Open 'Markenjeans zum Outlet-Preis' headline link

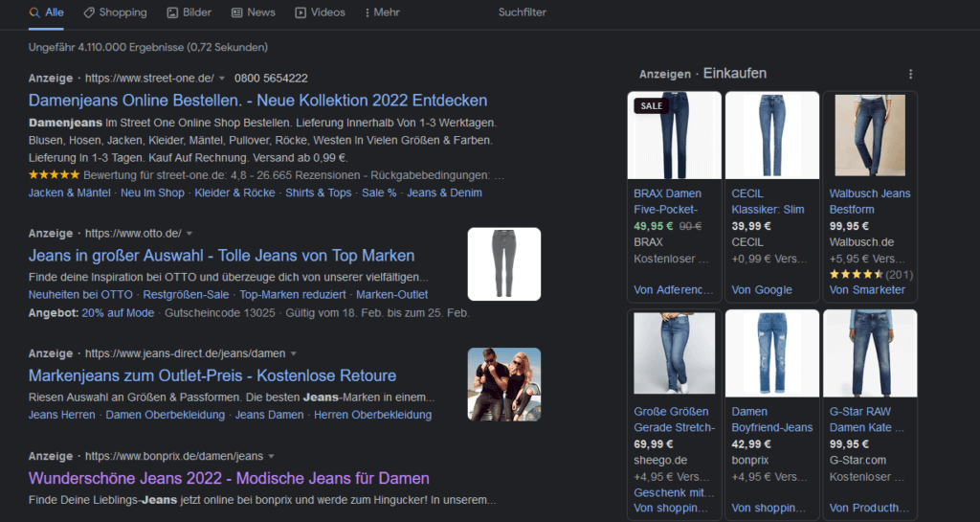(x=212, y=375)
